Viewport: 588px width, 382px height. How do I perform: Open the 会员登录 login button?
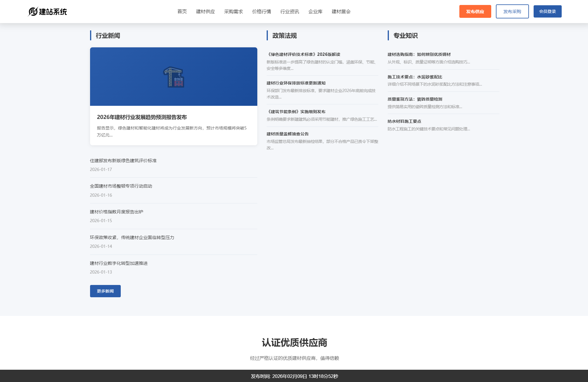click(x=547, y=11)
